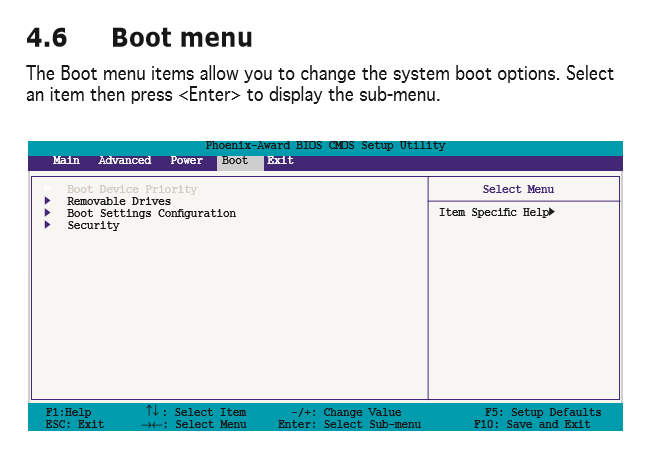Click the arrow after Item Specific Help

click(552, 212)
